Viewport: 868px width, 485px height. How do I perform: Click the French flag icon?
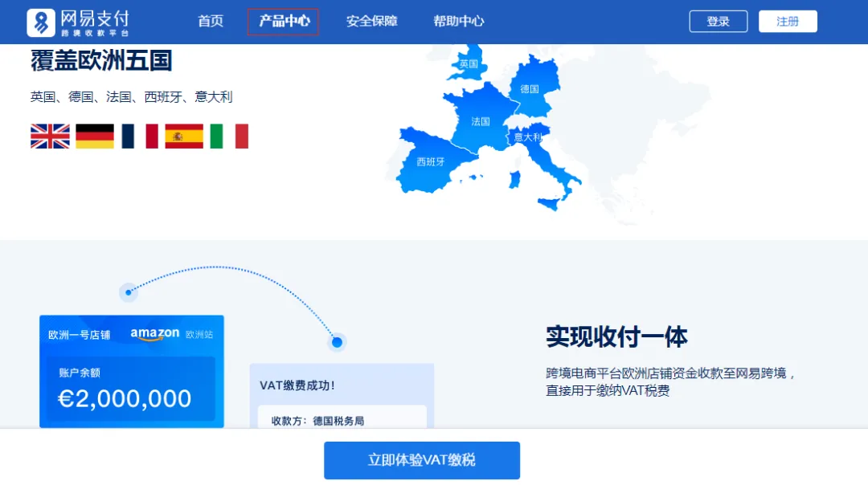(140, 136)
